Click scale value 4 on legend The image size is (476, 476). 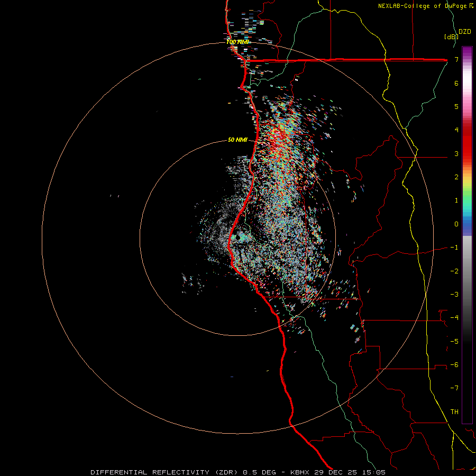click(456, 130)
